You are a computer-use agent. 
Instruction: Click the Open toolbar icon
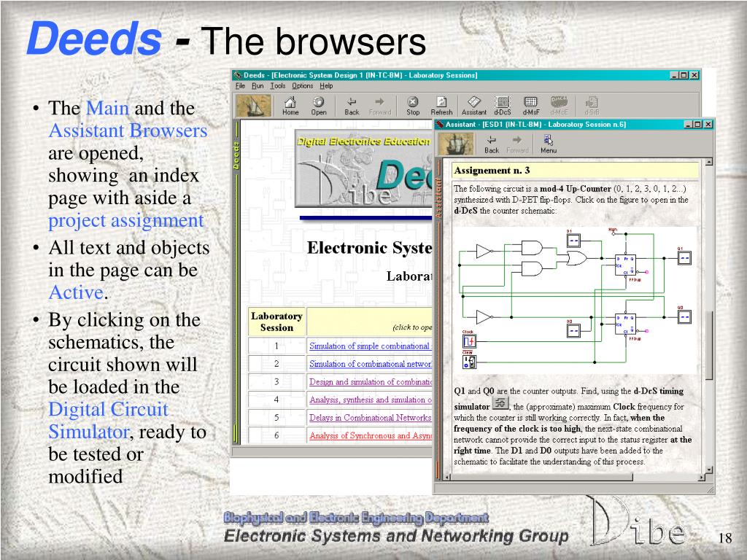coord(318,105)
